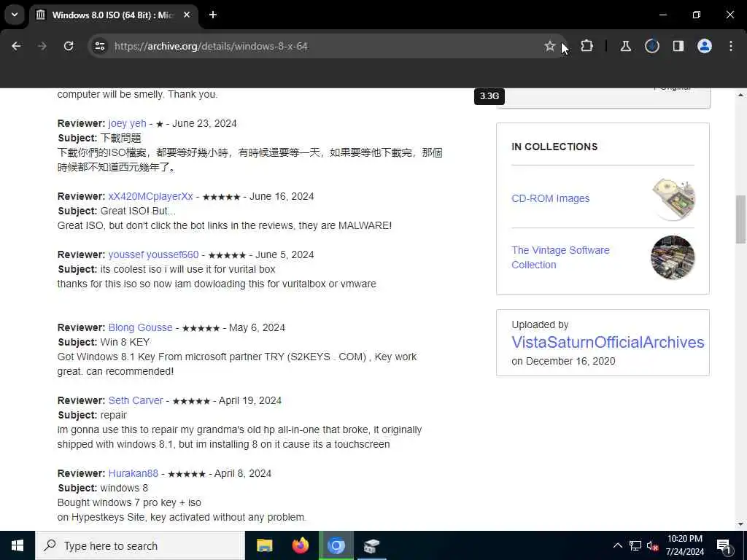Click the page vertical scrollbar thumb
Image resolution: width=747 pixels, height=560 pixels.
[740, 219]
